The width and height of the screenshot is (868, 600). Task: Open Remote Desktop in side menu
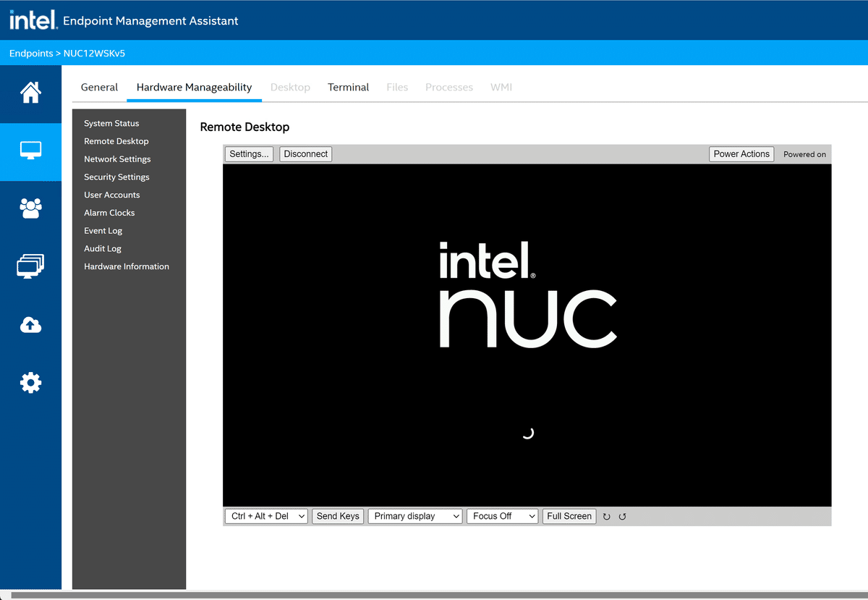click(116, 141)
